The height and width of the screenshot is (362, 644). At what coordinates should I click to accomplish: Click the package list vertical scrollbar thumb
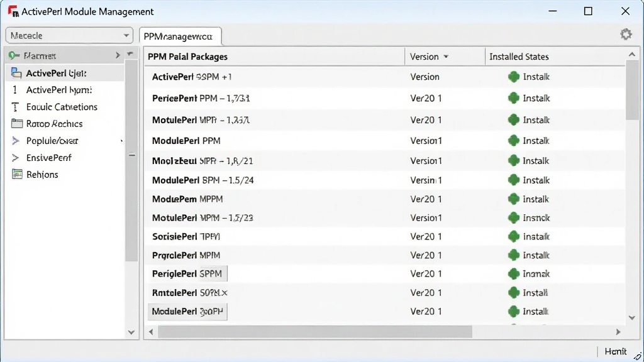(632, 90)
